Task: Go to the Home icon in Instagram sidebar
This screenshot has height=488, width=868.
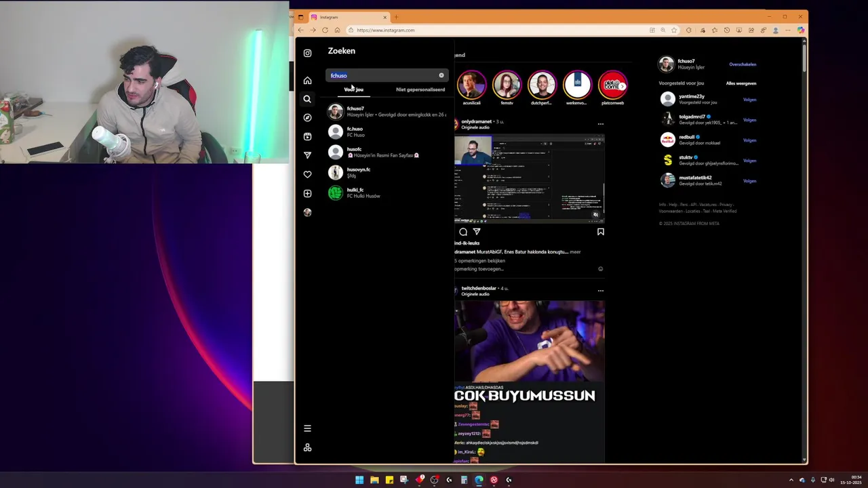Action: coord(307,81)
